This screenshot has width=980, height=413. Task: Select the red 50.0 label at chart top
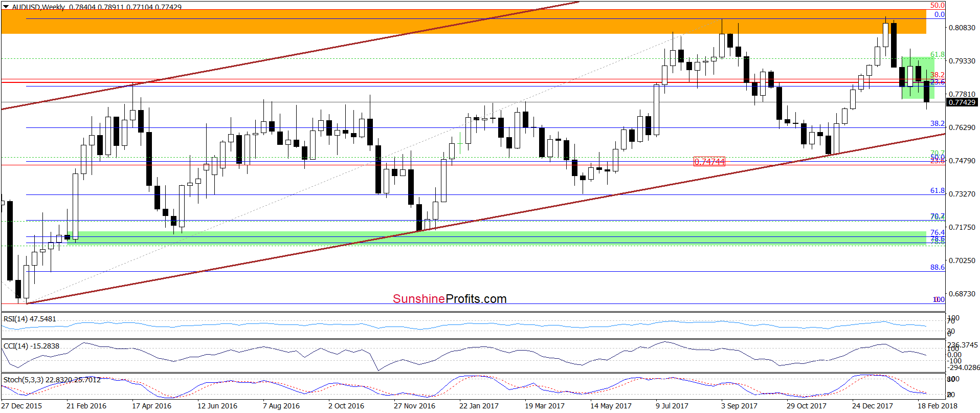(937, 6)
